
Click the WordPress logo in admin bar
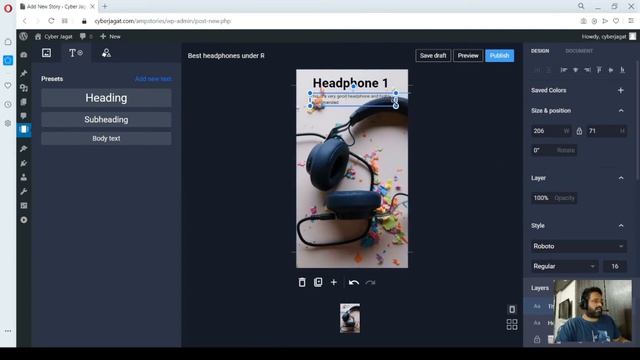click(x=24, y=36)
